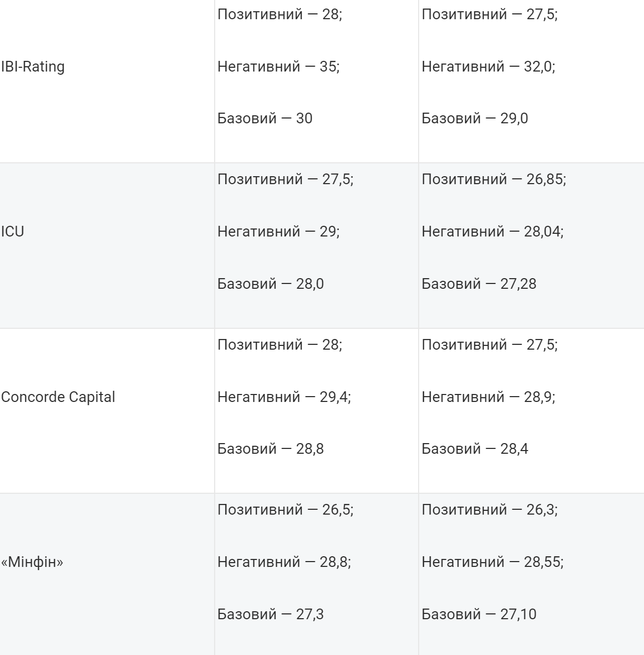
Task: Select the "Базовий — 27,10" entry
Action: click(479, 614)
